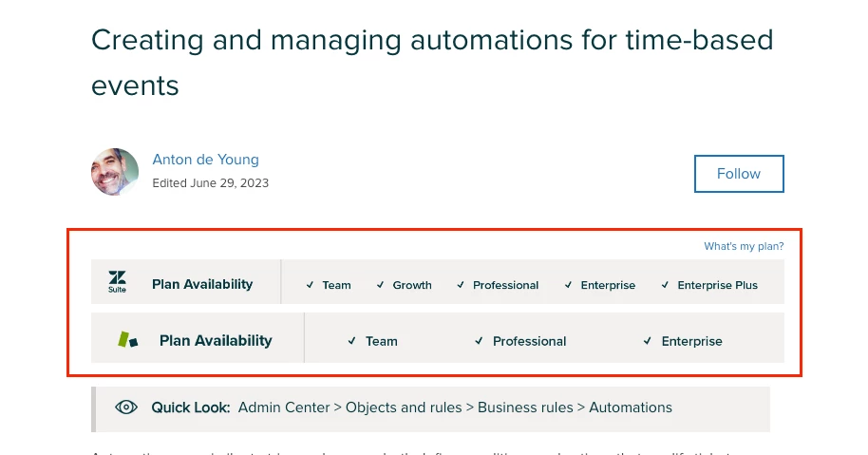Click the Suite row Enterprise plan label

pyautogui.click(x=608, y=285)
